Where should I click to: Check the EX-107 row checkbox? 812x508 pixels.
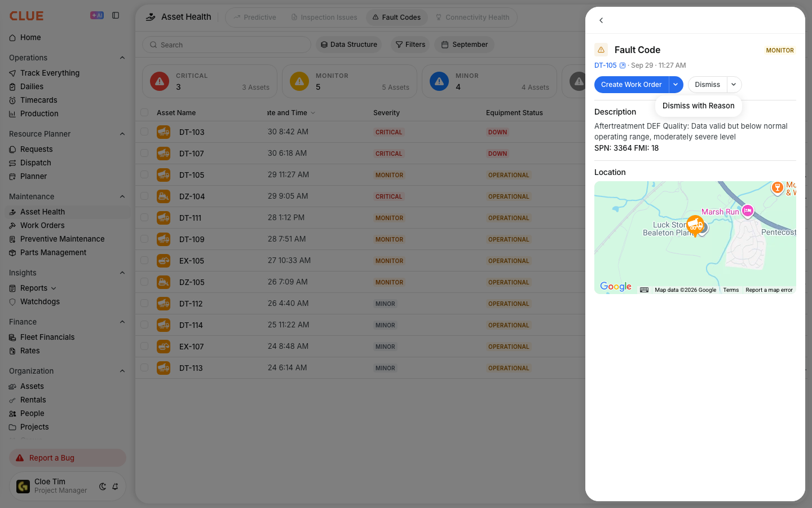pos(144,346)
